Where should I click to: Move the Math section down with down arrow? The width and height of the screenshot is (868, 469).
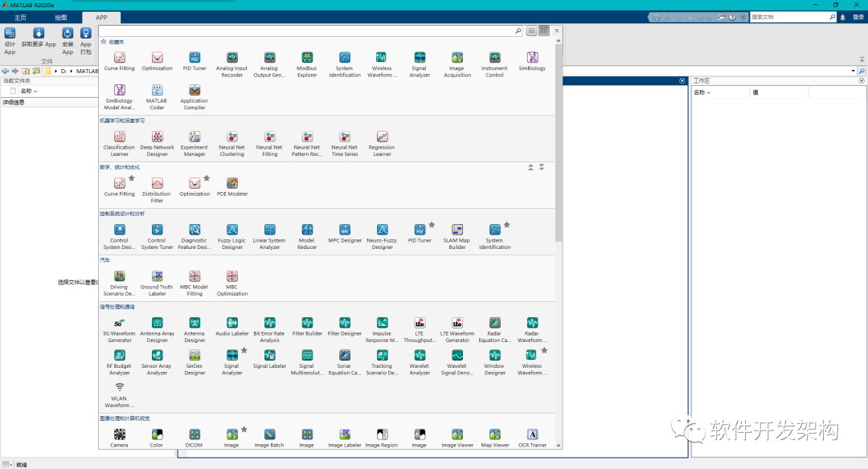542,167
